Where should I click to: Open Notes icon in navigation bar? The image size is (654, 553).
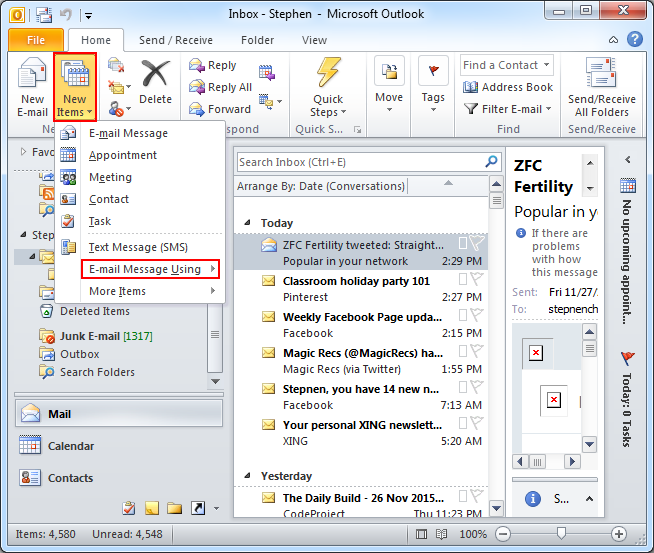tap(152, 508)
